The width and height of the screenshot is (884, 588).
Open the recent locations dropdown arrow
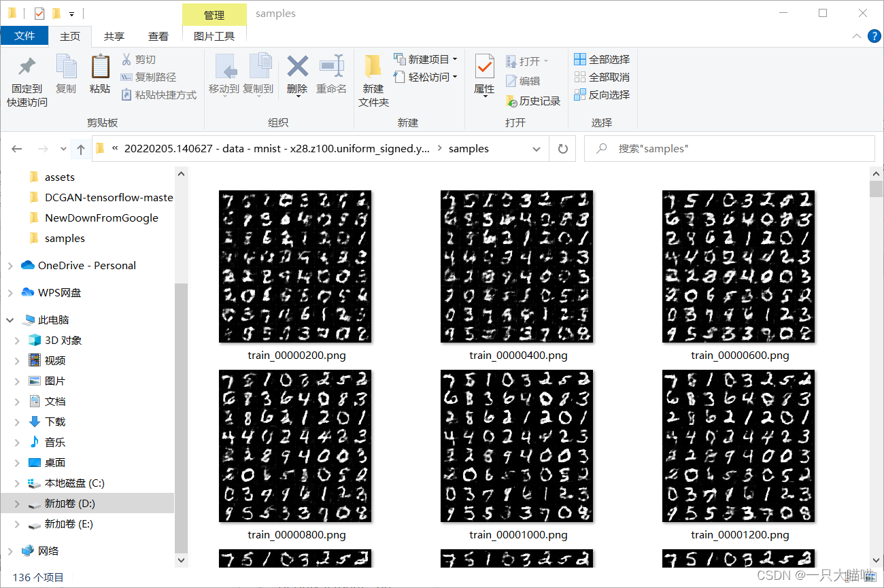pos(63,149)
